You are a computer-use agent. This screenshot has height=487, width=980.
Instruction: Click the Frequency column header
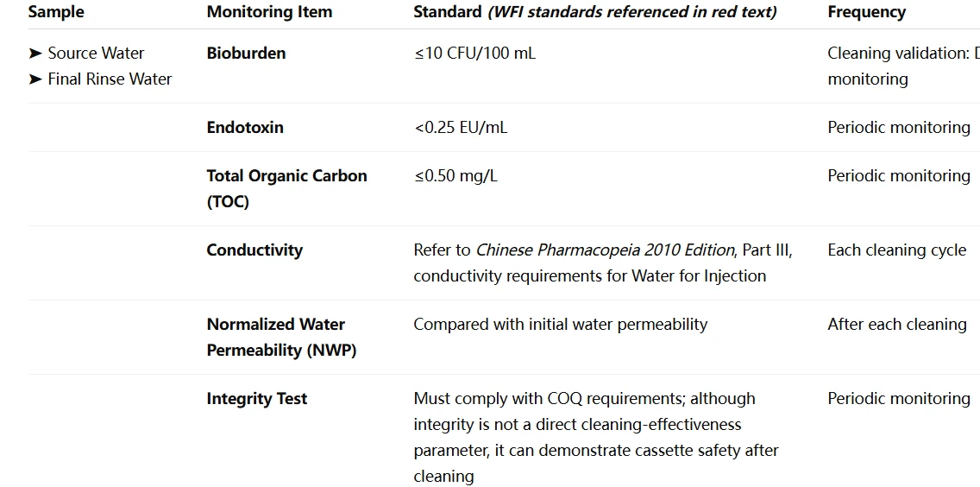(866, 12)
